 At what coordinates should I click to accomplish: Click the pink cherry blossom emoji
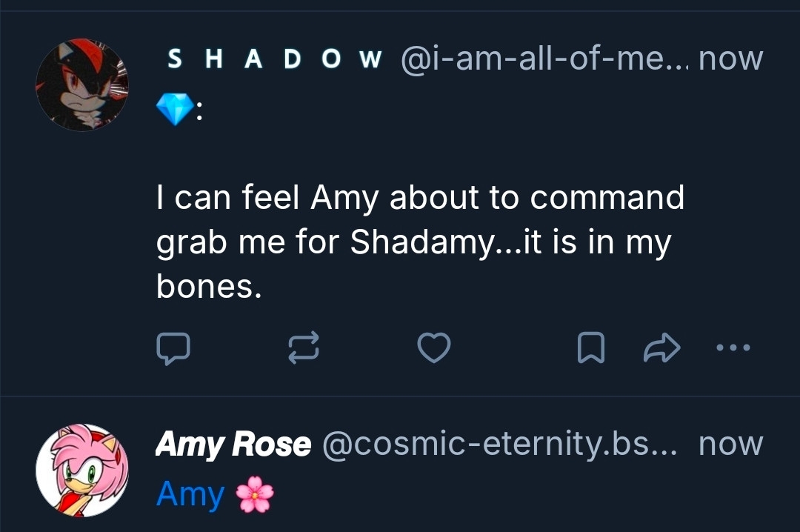point(256,494)
